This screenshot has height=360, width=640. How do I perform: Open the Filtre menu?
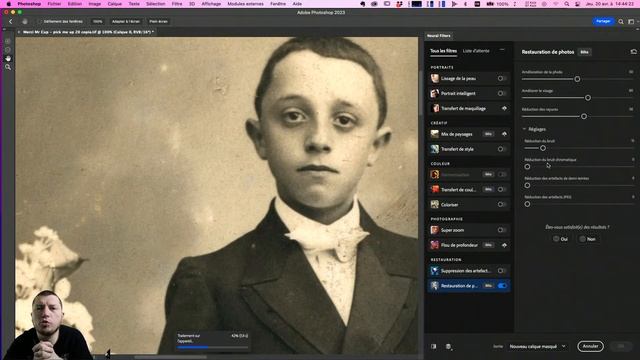(177, 4)
